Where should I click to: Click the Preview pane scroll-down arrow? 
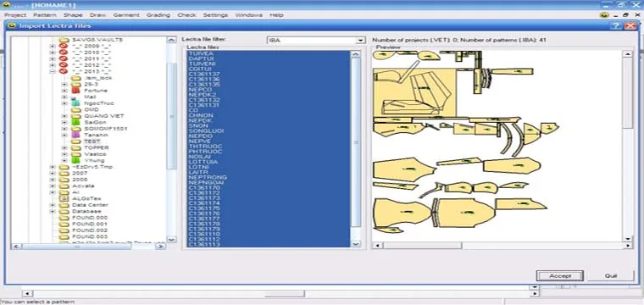(628, 239)
